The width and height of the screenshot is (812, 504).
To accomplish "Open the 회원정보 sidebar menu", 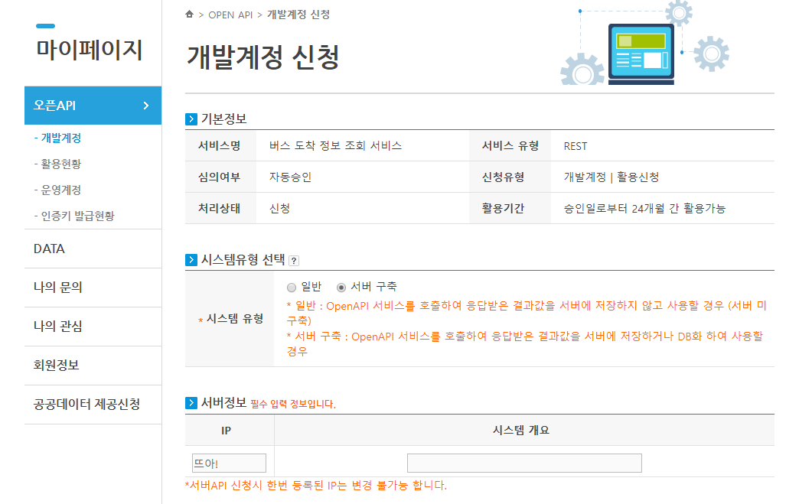I will (x=93, y=366).
